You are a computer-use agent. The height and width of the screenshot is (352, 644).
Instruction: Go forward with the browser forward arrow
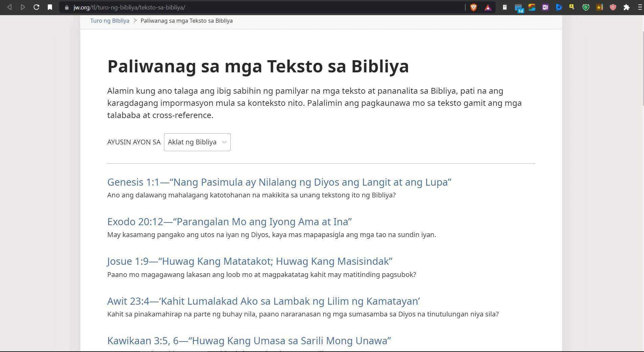(23, 7)
